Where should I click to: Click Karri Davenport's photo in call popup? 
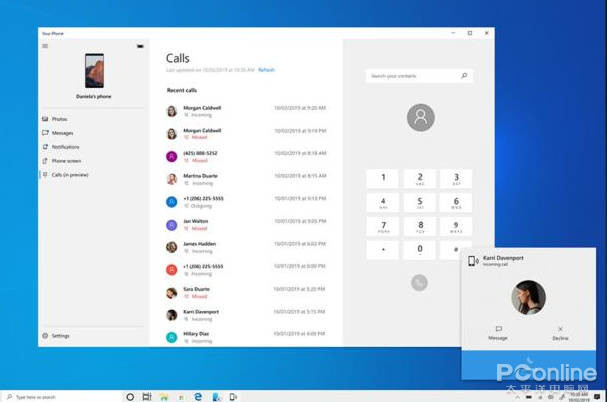pos(528,297)
